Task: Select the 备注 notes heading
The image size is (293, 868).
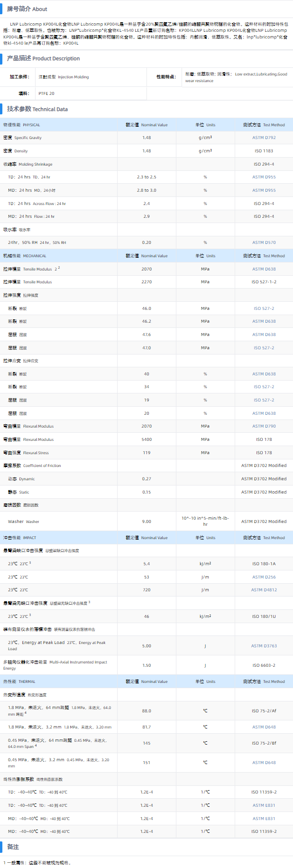Action: (13, 847)
